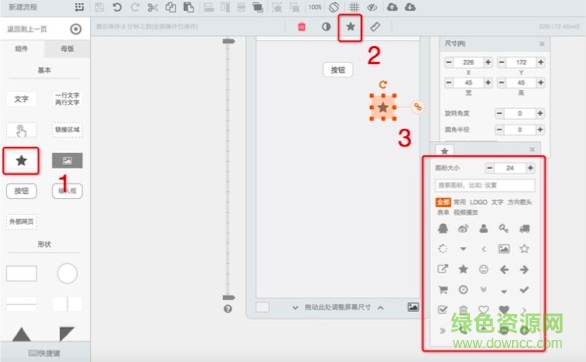
Task: Switch to the 组件 tab
Action: (x=21, y=49)
